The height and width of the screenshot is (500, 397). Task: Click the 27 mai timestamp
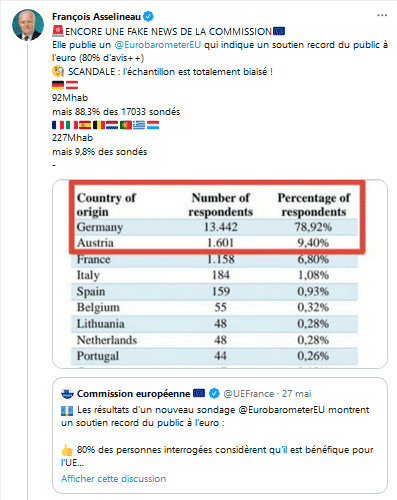(297, 394)
